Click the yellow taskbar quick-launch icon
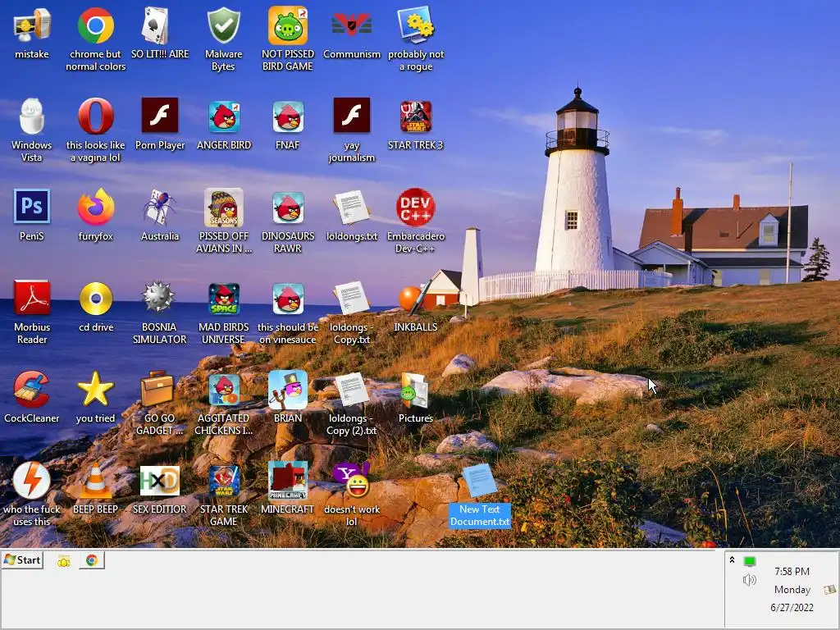The height and width of the screenshot is (630, 840). pos(64,561)
